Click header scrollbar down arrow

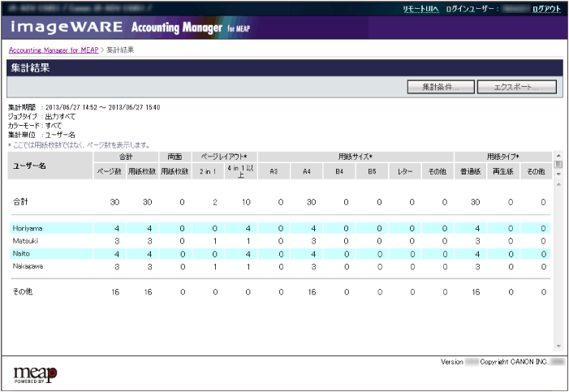point(558,174)
